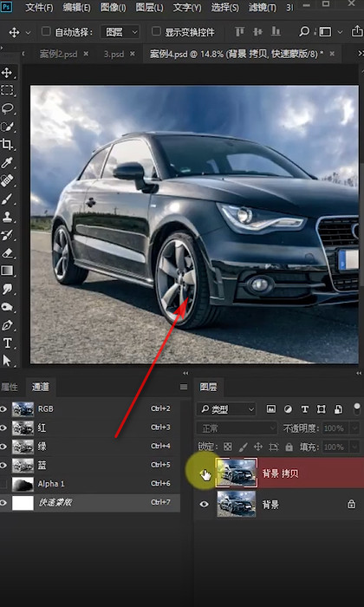This screenshot has height=607, width=364.
Task: Select the Rectangular Marquee tool
Action: point(7,90)
